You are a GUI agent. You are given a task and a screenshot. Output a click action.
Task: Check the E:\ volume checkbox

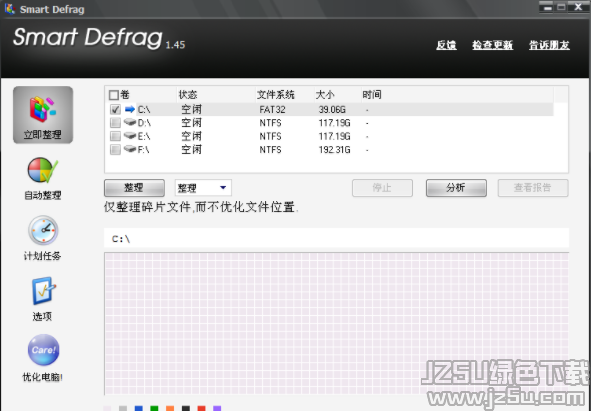tap(115, 136)
